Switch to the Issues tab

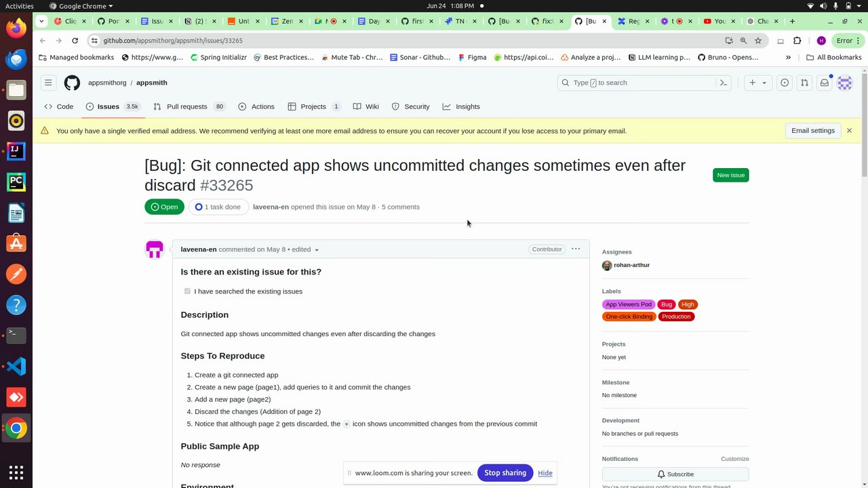pyautogui.click(x=113, y=106)
